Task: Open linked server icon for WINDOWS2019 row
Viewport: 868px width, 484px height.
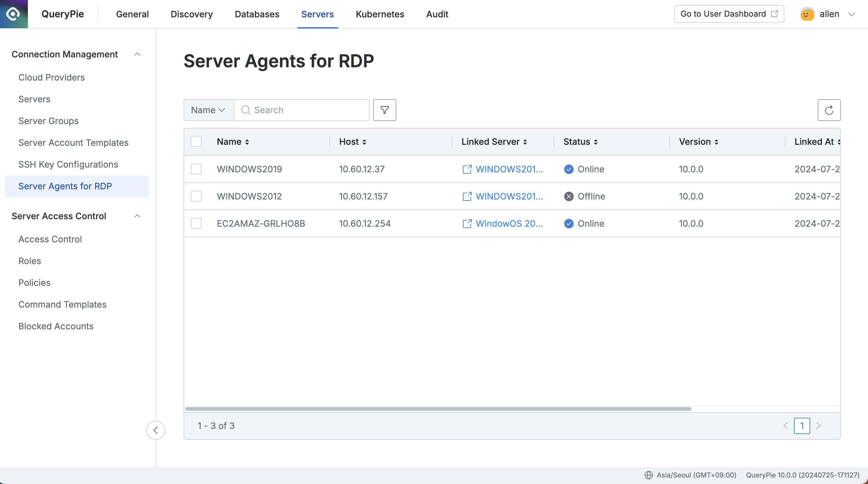Action: (x=467, y=169)
